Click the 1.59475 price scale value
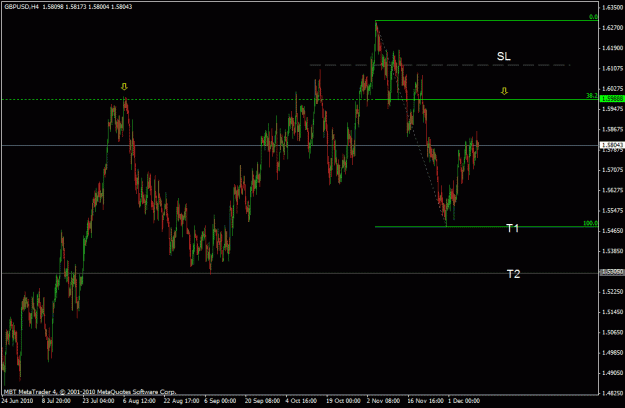This screenshot has width=625, height=408. 612,109
